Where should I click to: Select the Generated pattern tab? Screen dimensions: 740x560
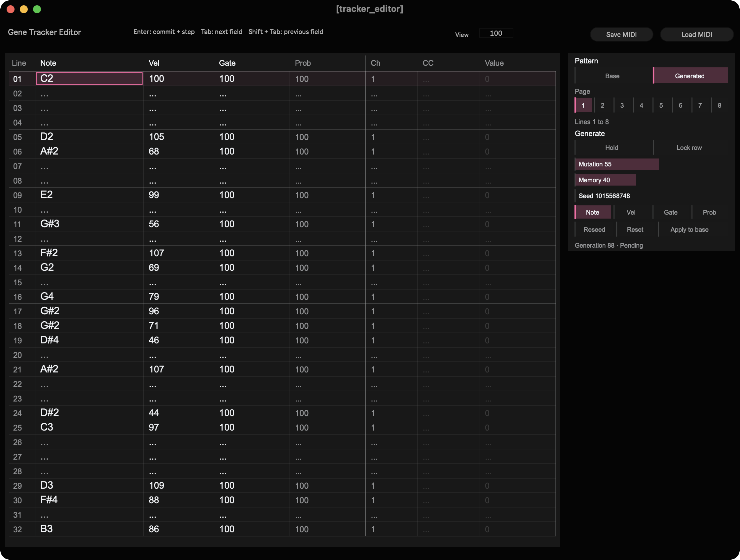point(689,76)
